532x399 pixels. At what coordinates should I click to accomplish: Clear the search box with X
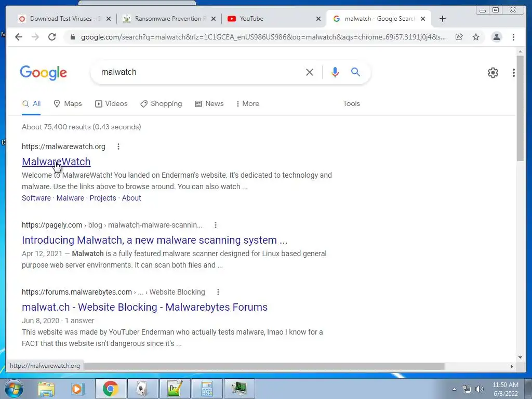(x=310, y=72)
